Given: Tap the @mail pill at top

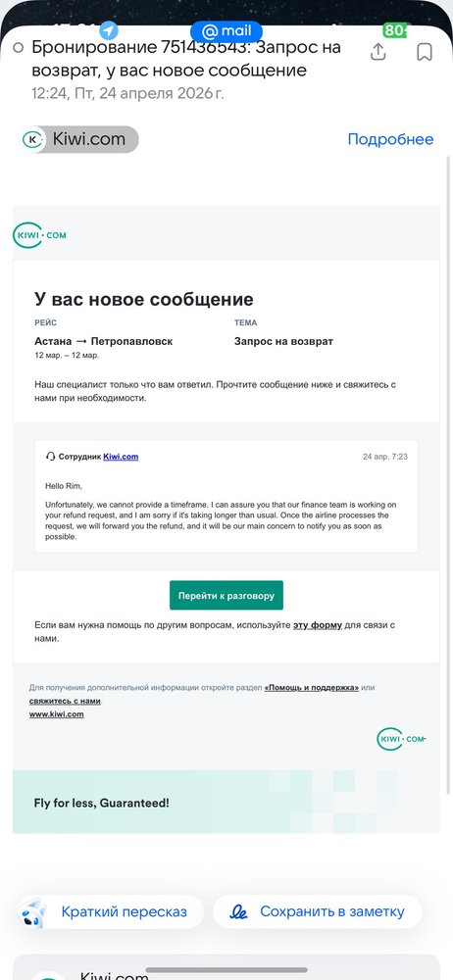Looking at the screenshot, I should click(226, 30).
